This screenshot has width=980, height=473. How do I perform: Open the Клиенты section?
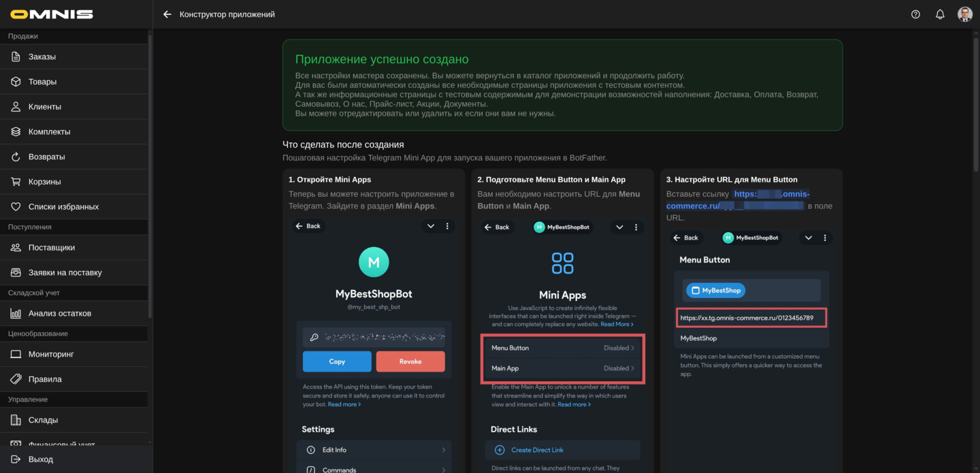45,107
